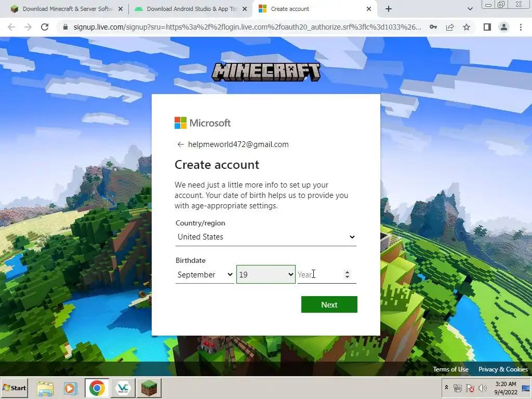Close the Download Minecraft tab
532x399 pixels.
click(x=121, y=9)
